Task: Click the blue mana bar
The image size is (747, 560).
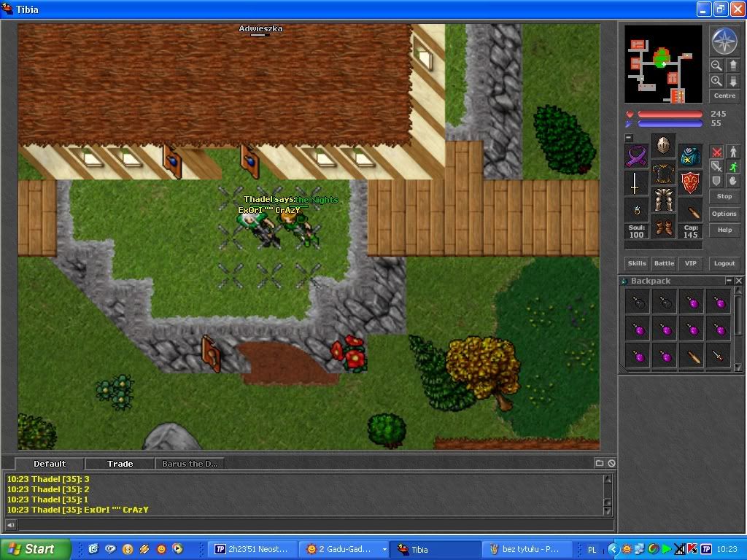Action: point(670,124)
